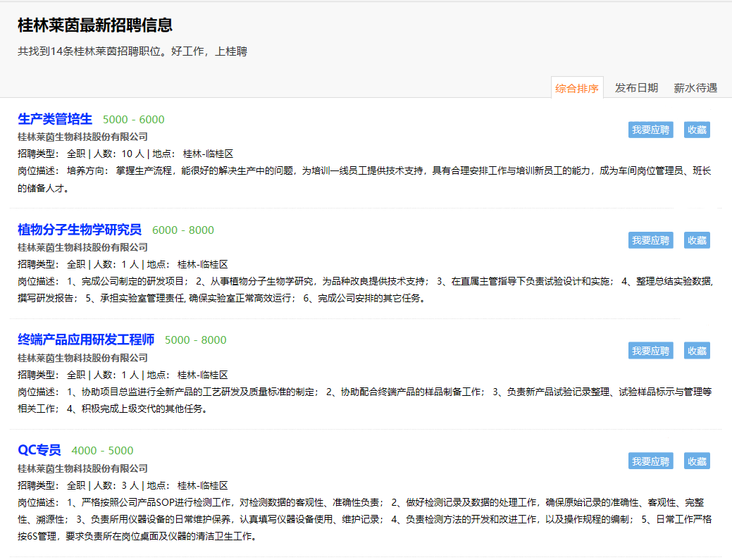Switch to the 综合排序 sorting tab

coord(577,88)
